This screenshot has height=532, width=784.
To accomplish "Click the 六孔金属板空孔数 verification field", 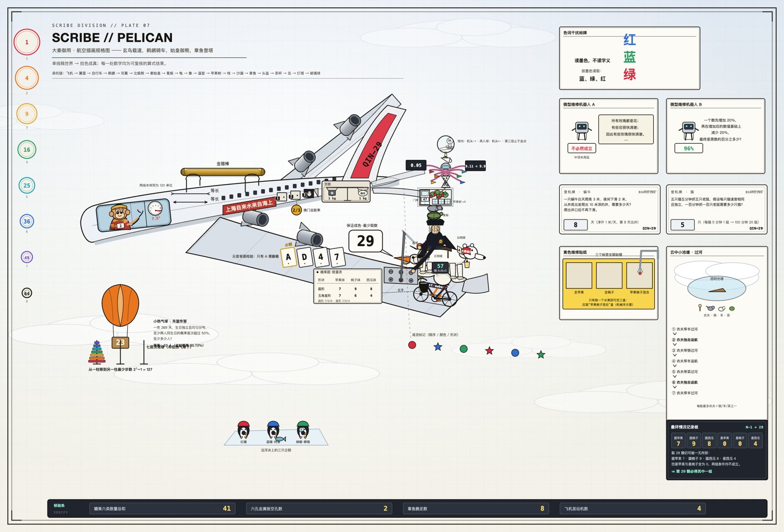I will click(319, 508).
